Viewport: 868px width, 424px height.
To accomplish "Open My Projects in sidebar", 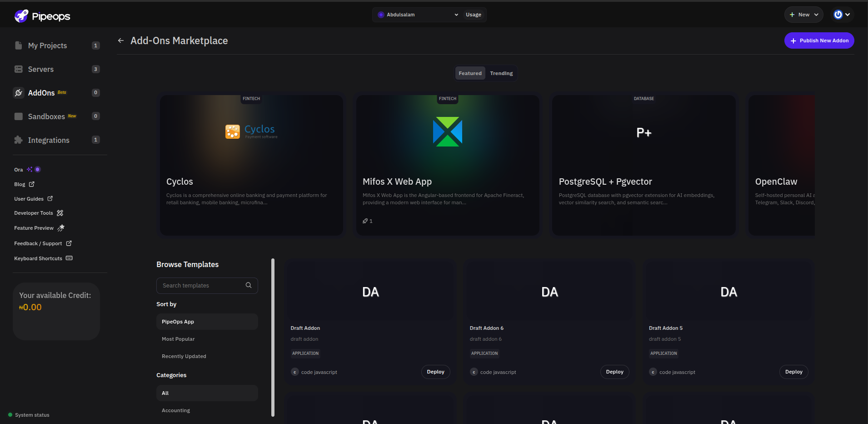I will point(57,45).
